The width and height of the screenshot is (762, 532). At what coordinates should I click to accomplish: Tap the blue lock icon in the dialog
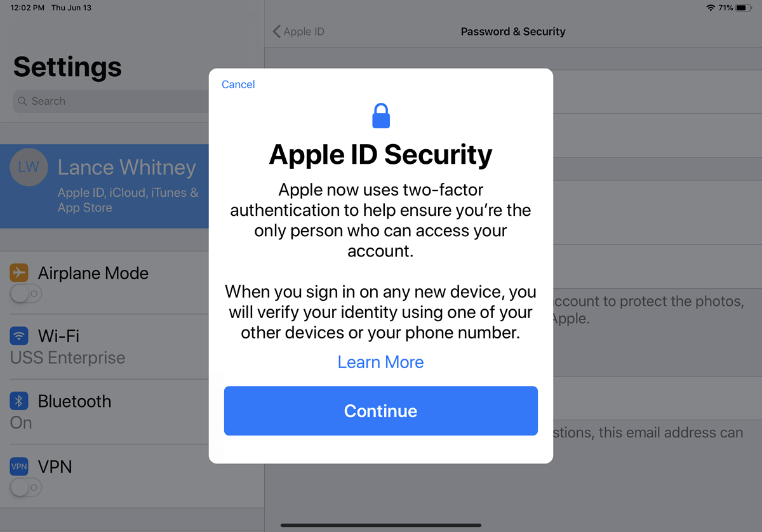click(380, 115)
